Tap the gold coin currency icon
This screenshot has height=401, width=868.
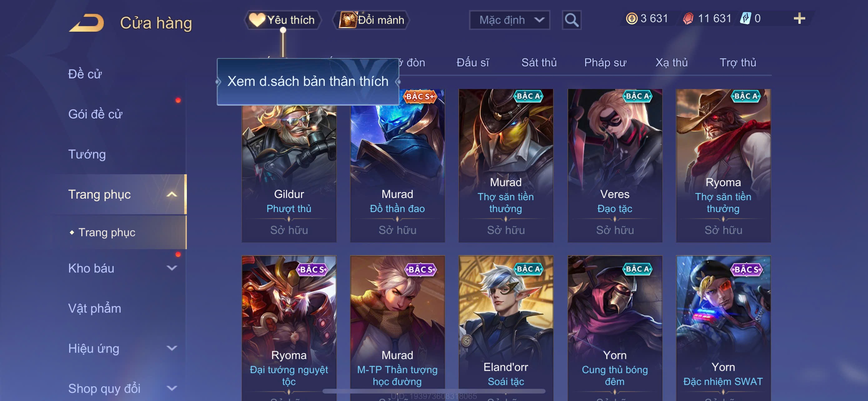click(631, 18)
